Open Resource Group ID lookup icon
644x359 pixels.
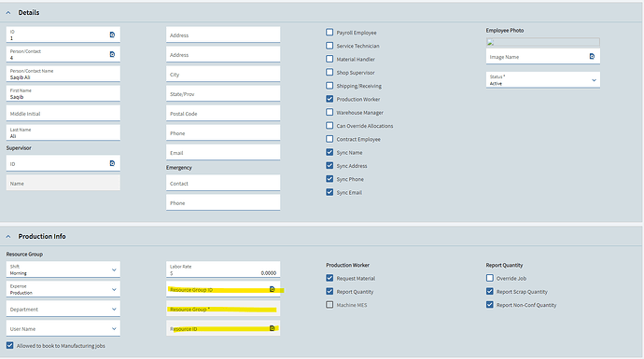272,289
